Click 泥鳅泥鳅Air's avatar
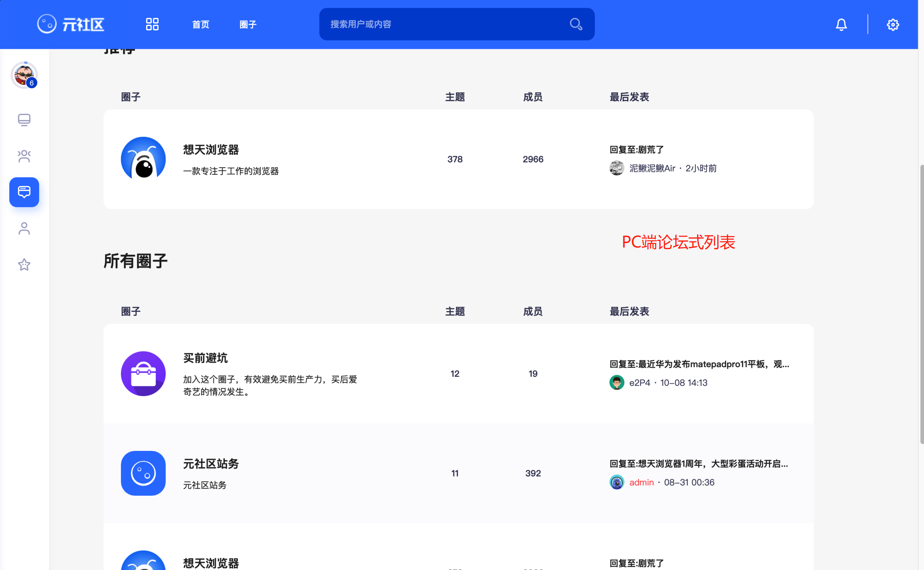Screen dimensions: 924x570 coord(617,168)
